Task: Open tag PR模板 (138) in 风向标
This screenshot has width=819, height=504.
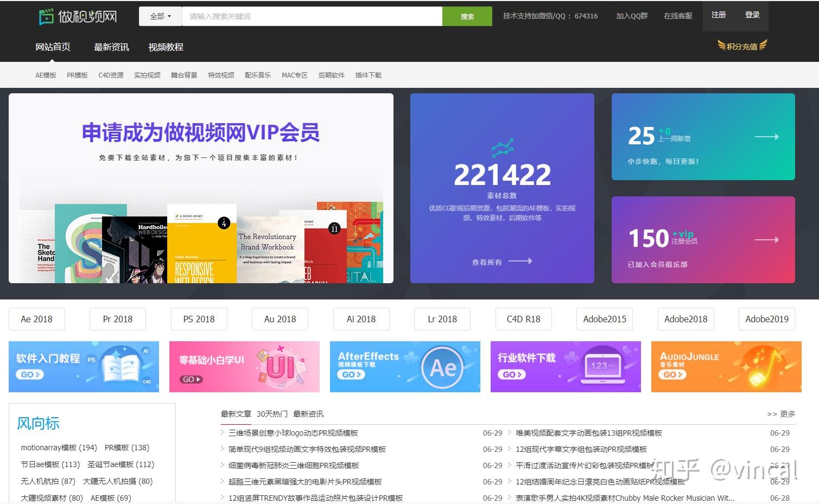Action: (127, 448)
